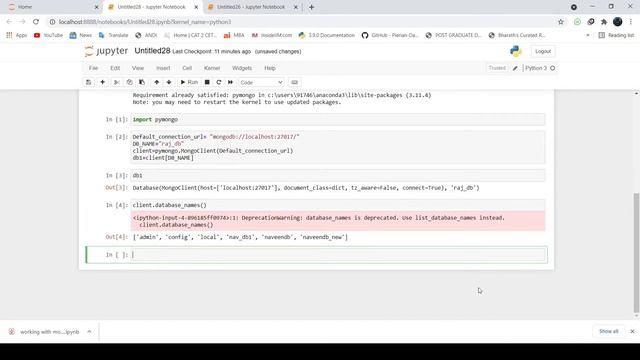640x360 pixels.
Task: Click the import pymongo cell
Action: 338,120
